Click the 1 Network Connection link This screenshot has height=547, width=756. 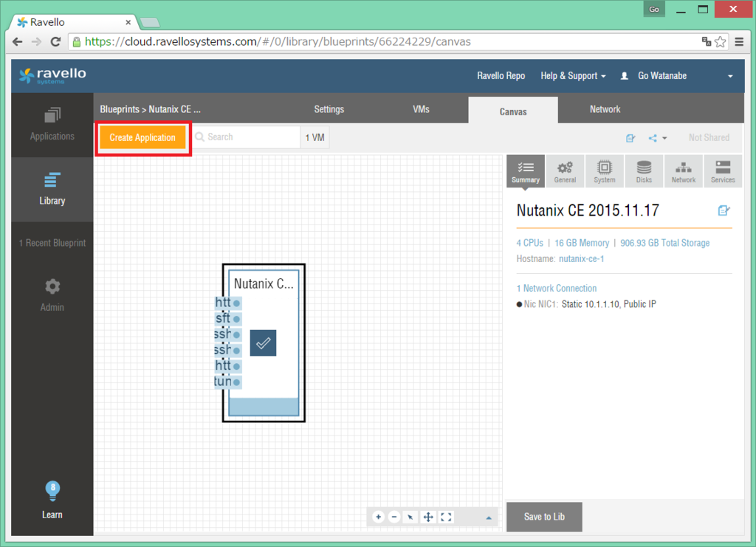557,288
